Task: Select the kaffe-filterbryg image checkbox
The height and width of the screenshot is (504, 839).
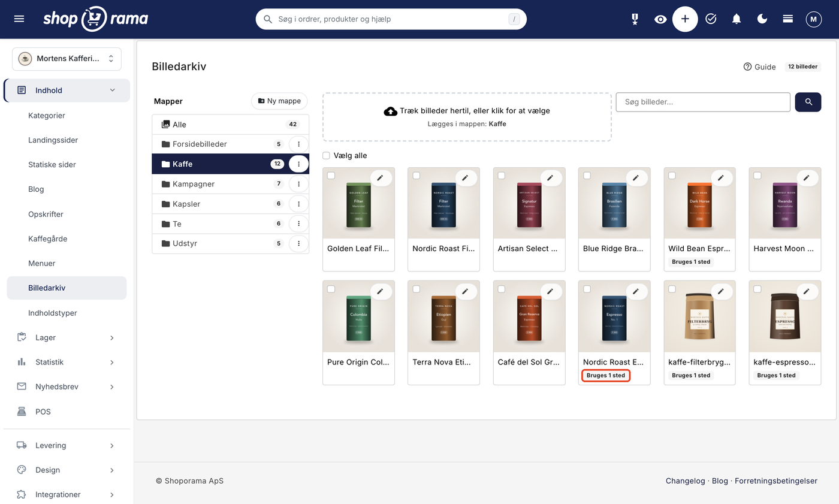Action: pos(672,289)
